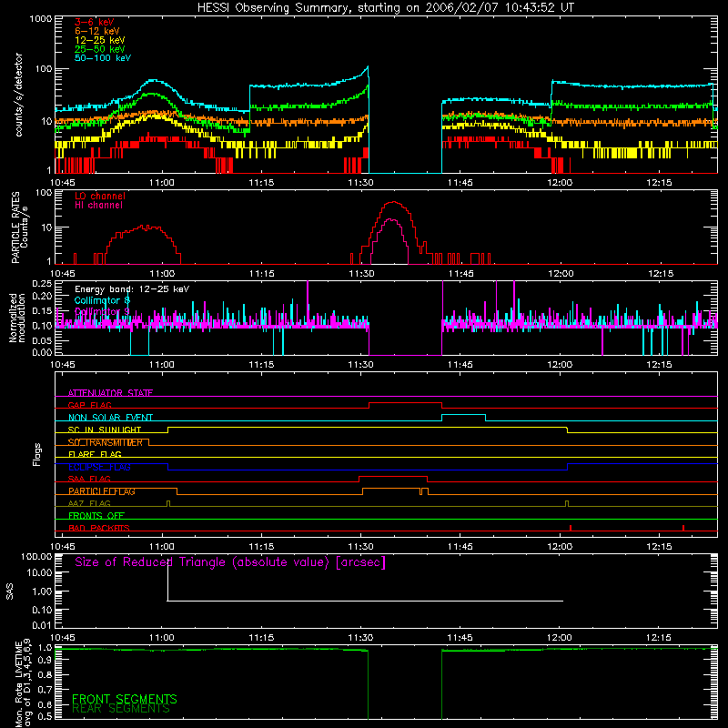Screen dimensions: 728x728
Task: Click the SC TRANSMITTER flag label
Action: tap(106, 442)
